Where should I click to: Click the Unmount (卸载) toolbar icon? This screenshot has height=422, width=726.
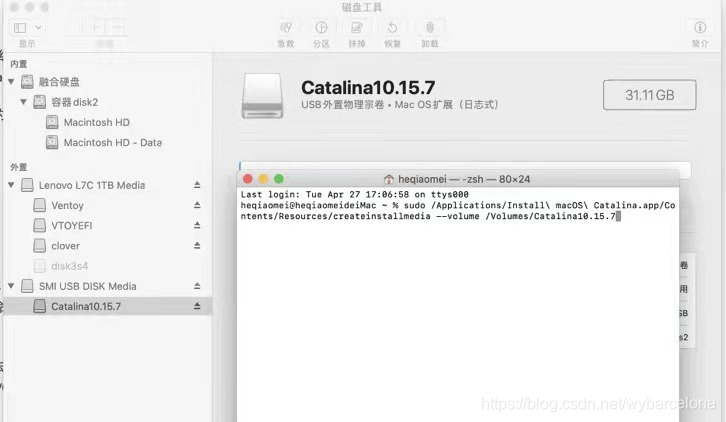pos(430,28)
